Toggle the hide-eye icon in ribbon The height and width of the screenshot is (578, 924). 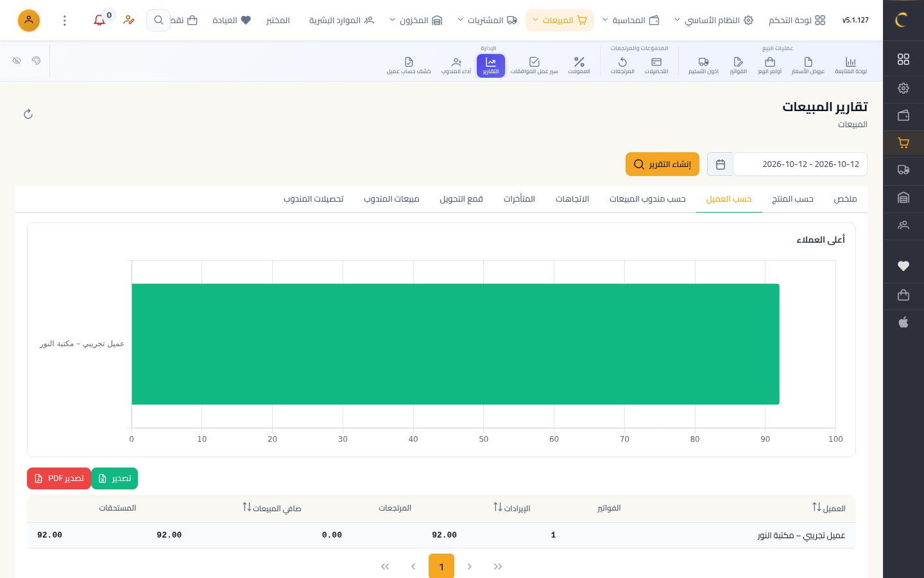pyautogui.click(x=17, y=60)
